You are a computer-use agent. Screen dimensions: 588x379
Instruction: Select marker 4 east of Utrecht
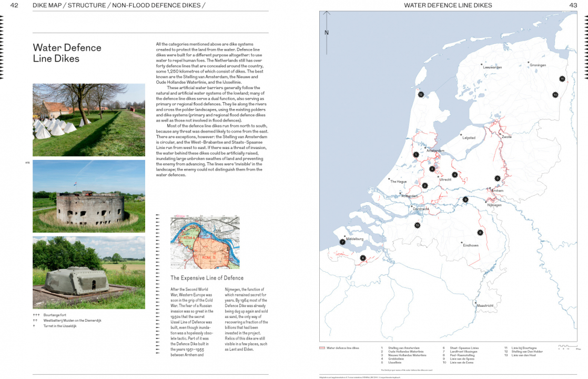tap(454, 175)
